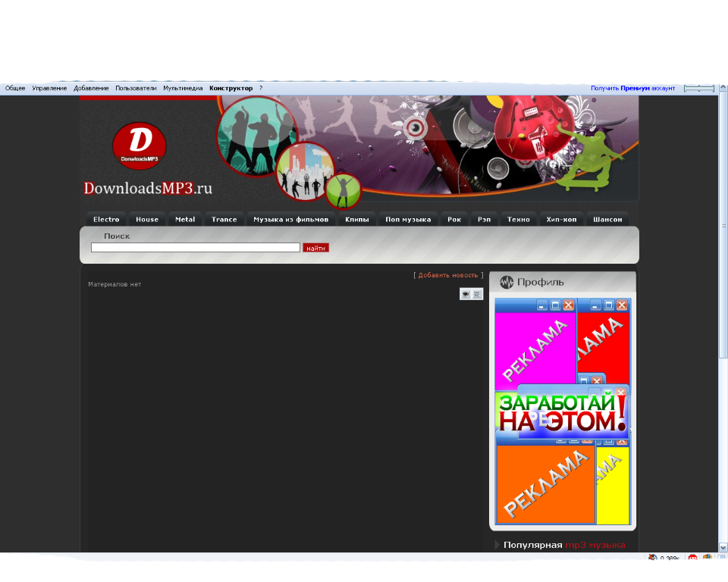
Task: Open the Конструктор admin menu
Action: [231, 88]
